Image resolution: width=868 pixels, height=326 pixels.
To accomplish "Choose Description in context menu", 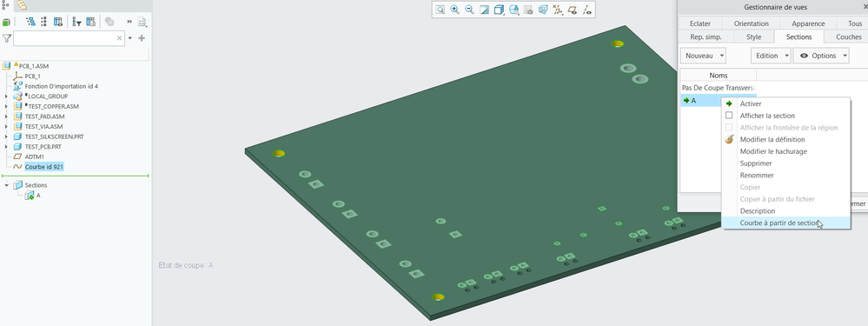I will (785, 211).
